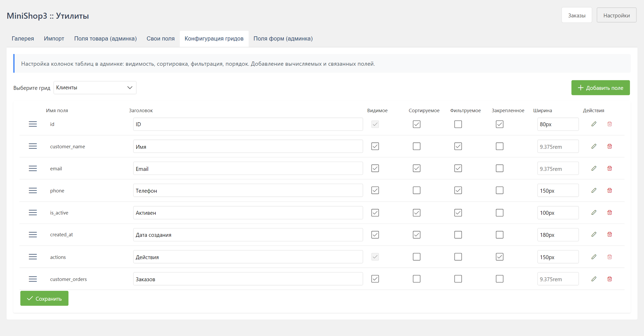Toggle pinned checkbox for the phone field

tap(500, 190)
